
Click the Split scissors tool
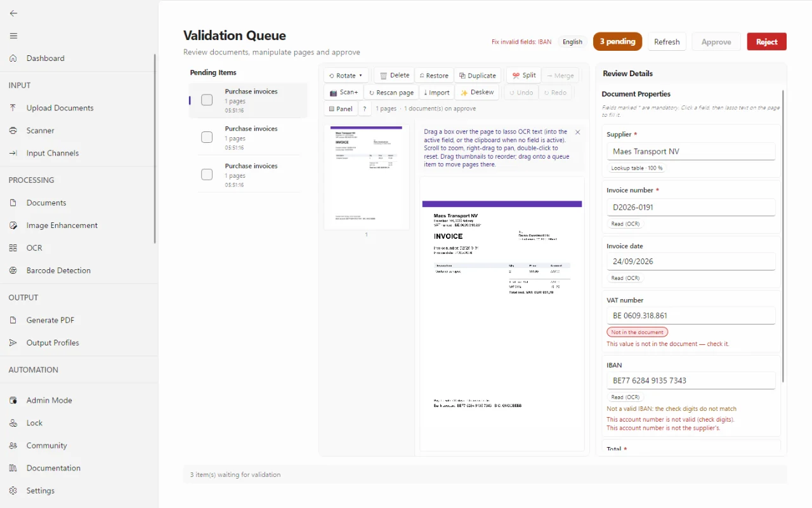(524, 76)
